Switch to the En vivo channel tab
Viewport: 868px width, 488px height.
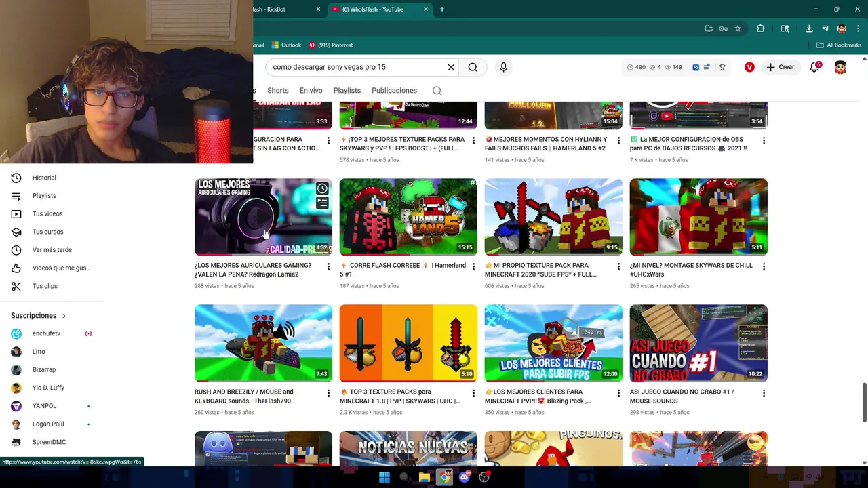point(311,91)
